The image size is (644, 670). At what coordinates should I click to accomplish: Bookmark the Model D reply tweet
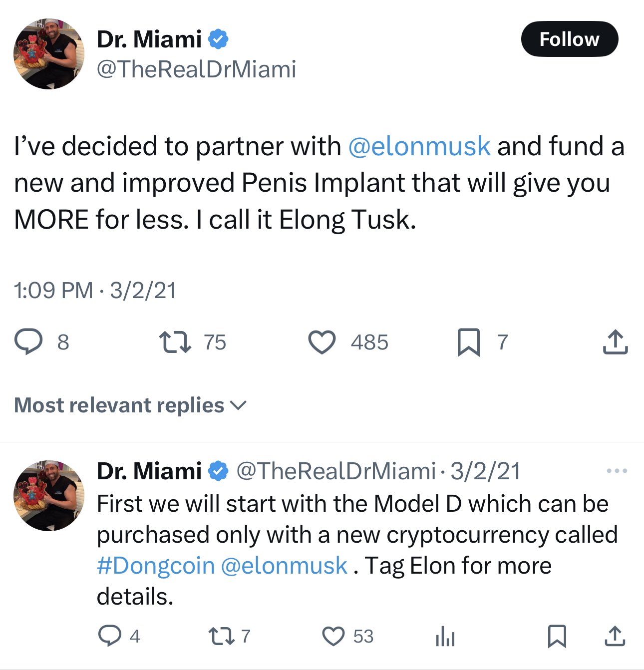click(x=557, y=636)
